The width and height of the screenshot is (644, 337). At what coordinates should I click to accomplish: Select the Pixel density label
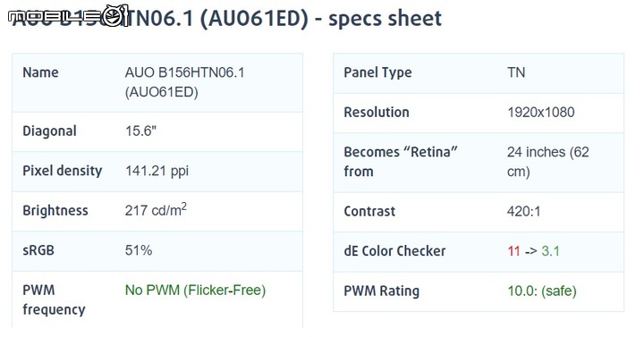(62, 171)
